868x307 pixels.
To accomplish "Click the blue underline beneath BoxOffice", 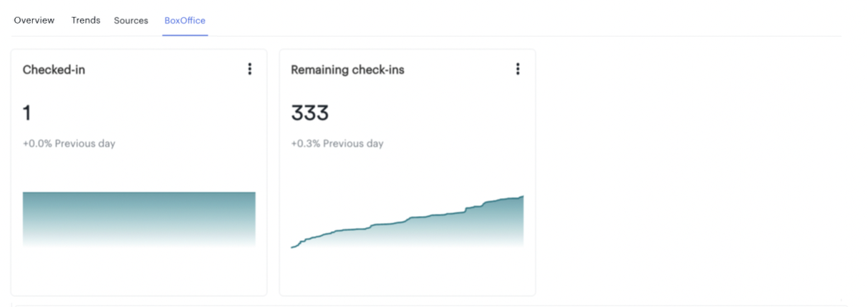I will point(185,35).
